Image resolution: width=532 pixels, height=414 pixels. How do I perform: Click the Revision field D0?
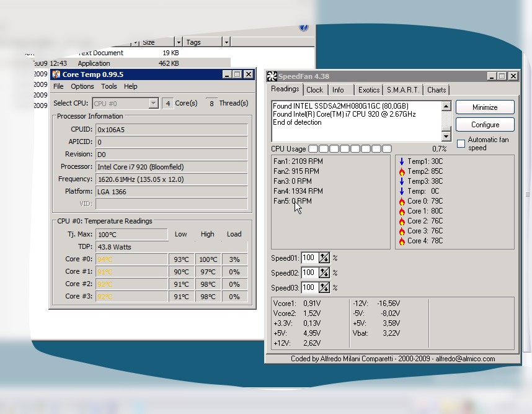(x=171, y=155)
